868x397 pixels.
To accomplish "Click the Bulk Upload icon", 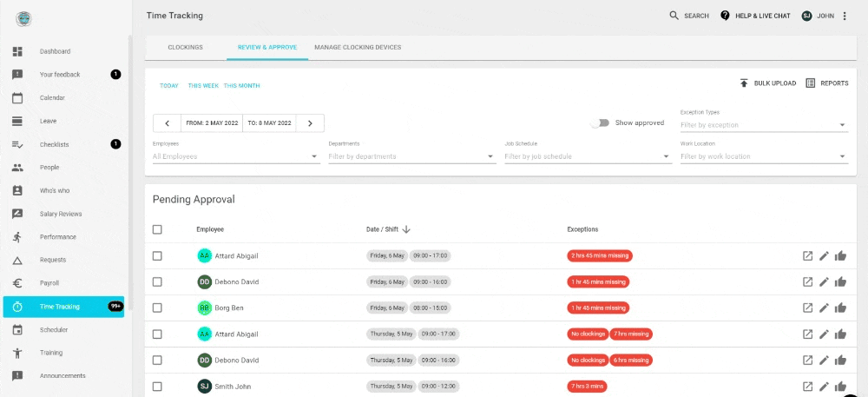I will click(744, 83).
